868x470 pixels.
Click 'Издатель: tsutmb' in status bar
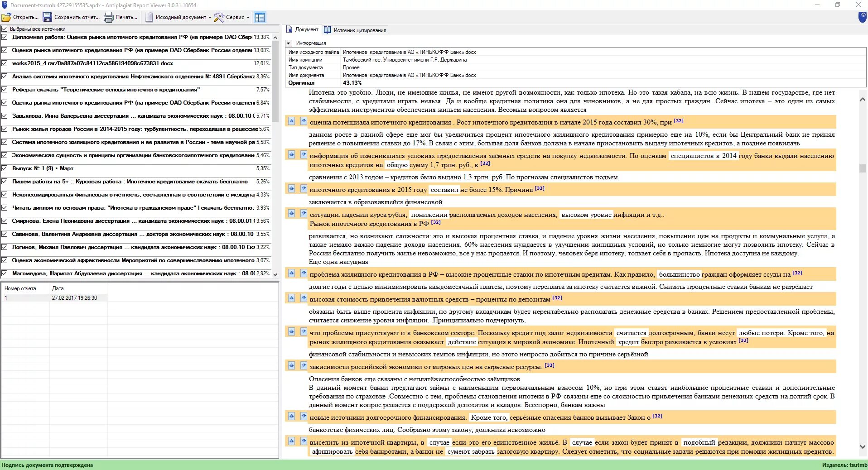tap(844, 465)
